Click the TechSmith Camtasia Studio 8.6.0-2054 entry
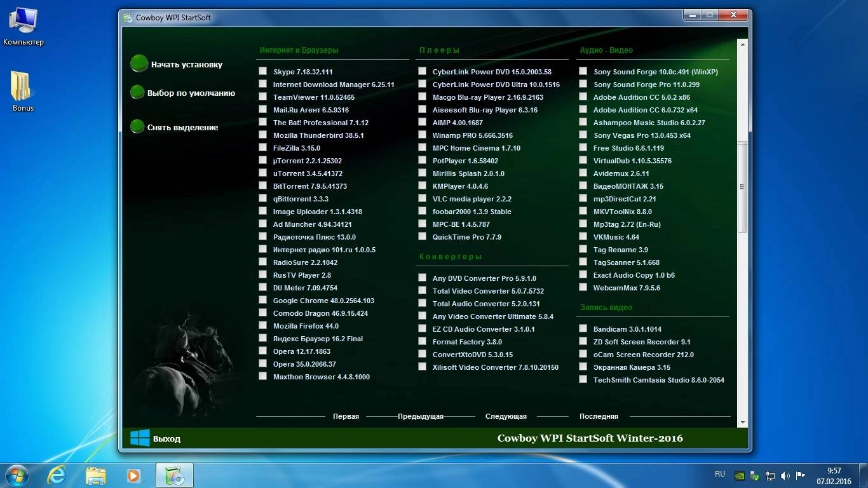 tap(659, 380)
